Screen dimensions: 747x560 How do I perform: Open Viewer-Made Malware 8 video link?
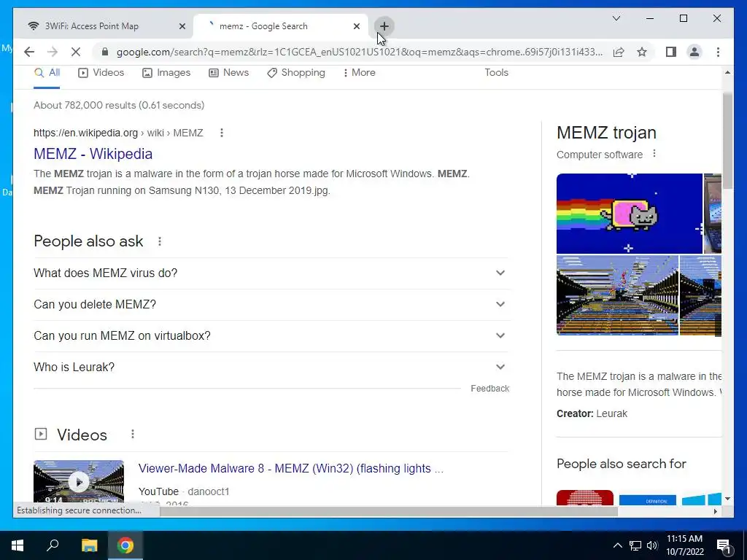(290, 469)
